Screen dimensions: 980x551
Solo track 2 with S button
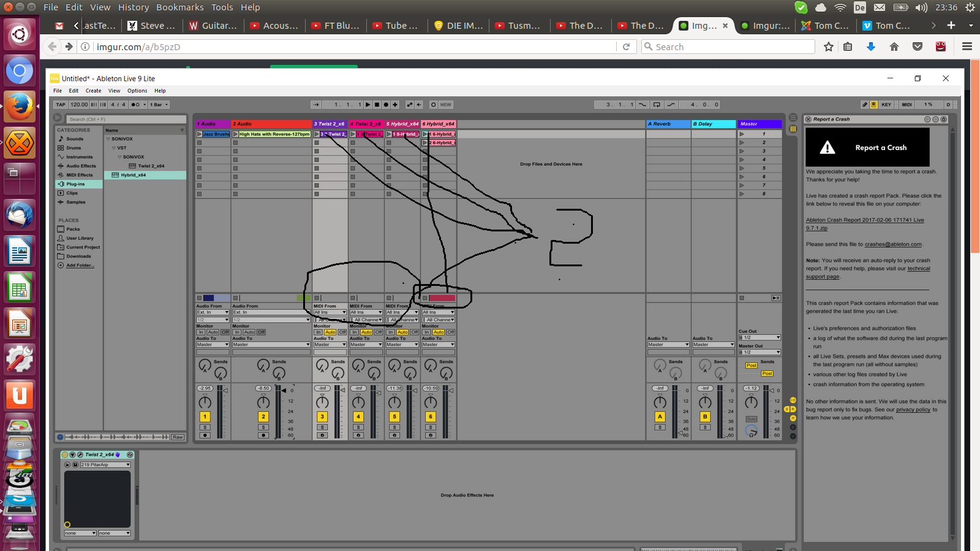[x=263, y=427]
